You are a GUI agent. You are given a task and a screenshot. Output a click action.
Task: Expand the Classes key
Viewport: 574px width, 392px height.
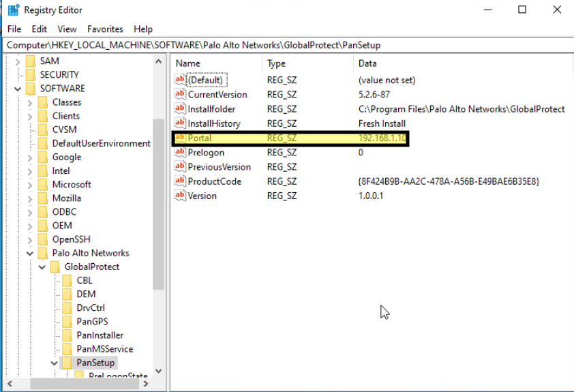pyautogui.click(x=29, y=103)
